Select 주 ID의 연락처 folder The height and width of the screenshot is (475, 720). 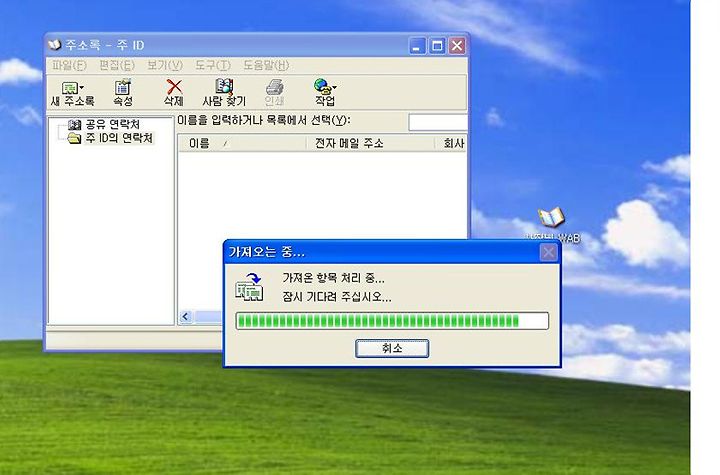119,138
